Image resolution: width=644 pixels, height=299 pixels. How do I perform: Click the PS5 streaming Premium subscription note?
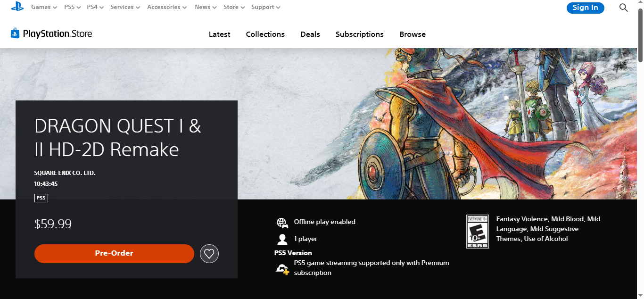click(372, 268)
